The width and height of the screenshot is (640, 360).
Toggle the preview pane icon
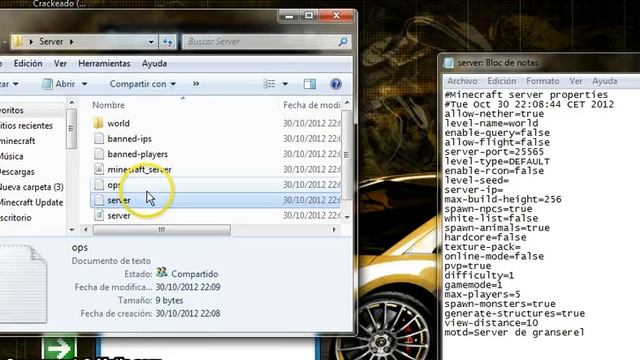click(x=310, y=84)
